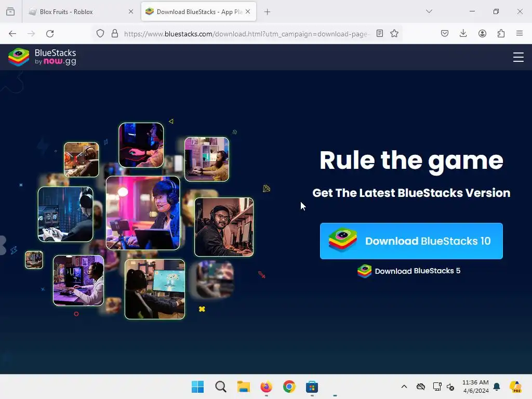Show site security padlock info
Image resolution: width=532 pixels, height=399 pixels.
115,34
